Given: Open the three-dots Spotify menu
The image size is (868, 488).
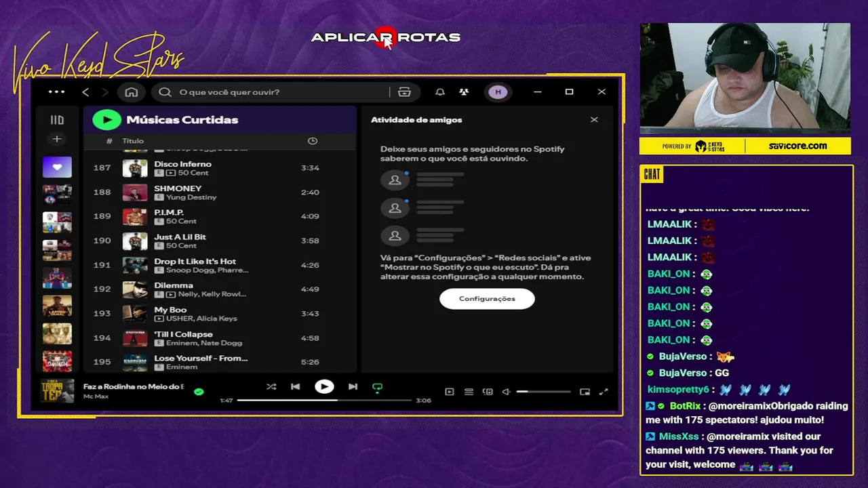Looking at the screenshot, I should coord(57,92).
